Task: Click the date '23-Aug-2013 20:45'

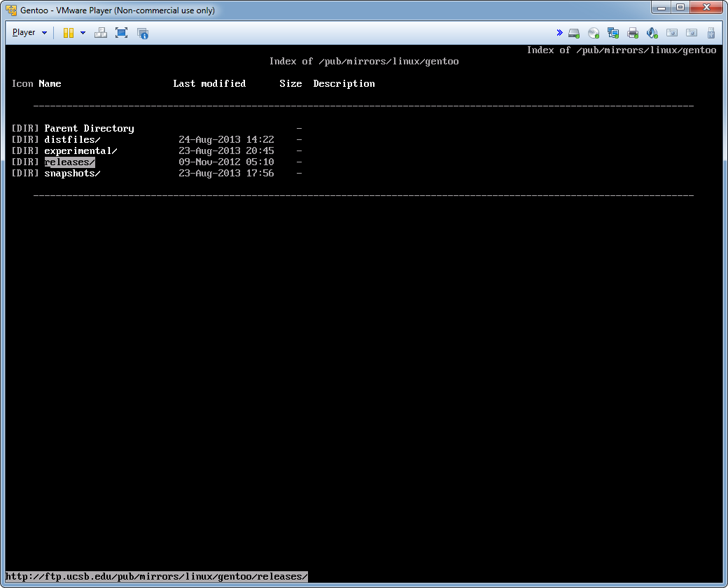Action: click(x=226, y=150)
